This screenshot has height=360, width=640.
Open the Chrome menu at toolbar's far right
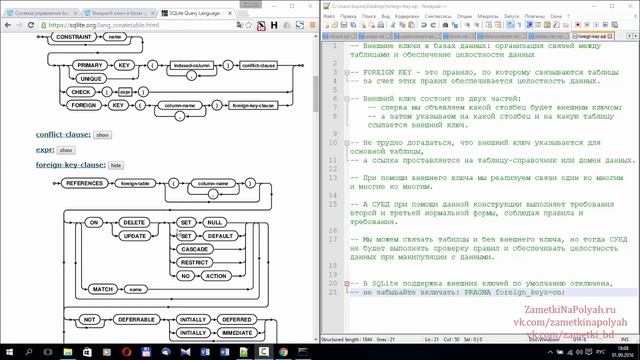pos(313,25)
